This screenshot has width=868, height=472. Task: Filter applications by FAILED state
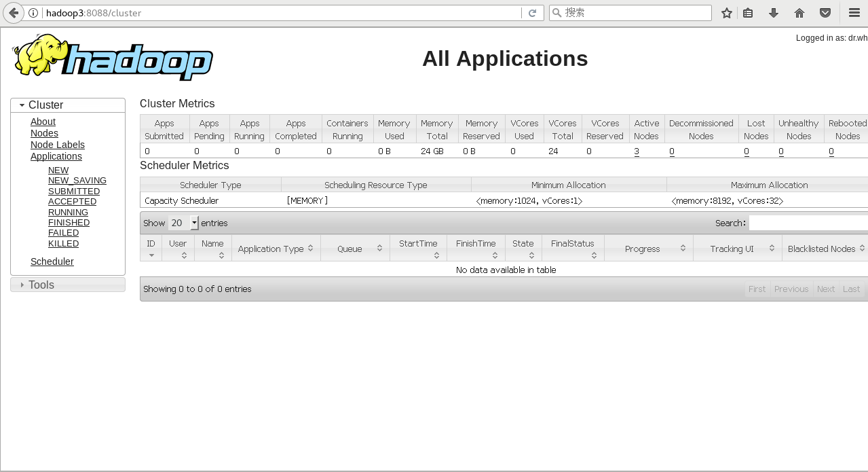tap(63, 233)
